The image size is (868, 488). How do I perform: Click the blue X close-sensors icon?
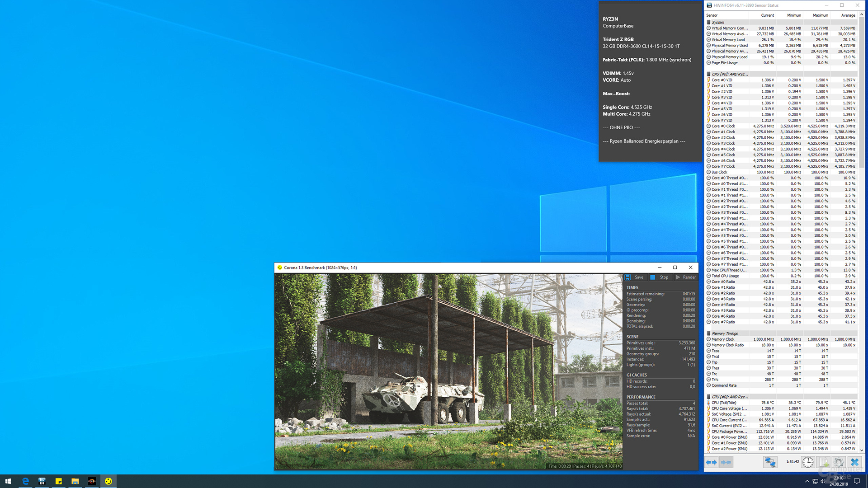(854, 462)
